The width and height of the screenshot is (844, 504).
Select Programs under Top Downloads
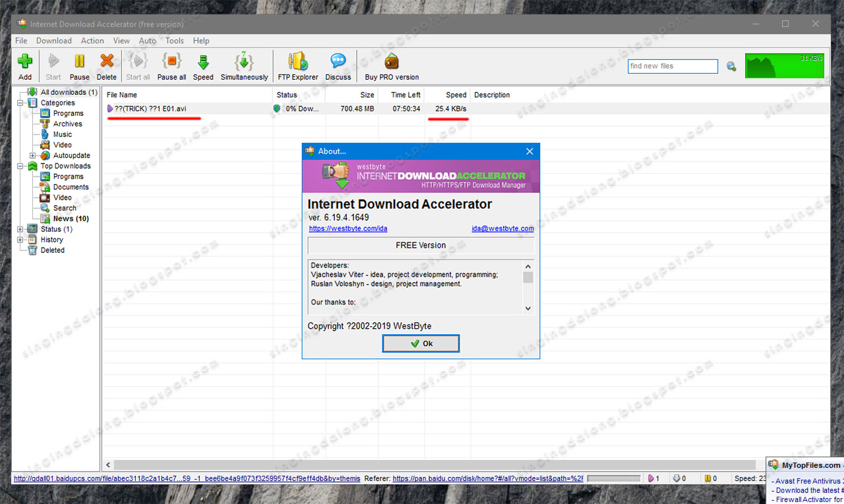[x=69, y=177]
